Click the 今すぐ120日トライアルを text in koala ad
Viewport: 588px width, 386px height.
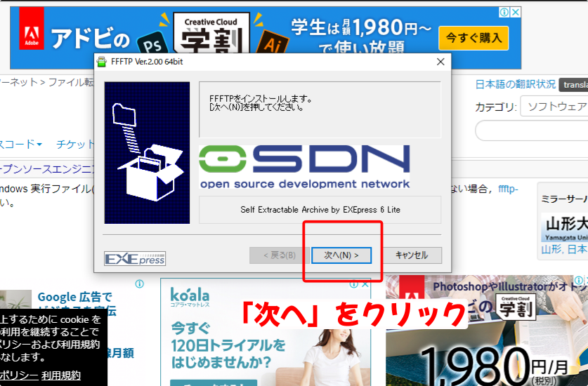pos(228,337)
